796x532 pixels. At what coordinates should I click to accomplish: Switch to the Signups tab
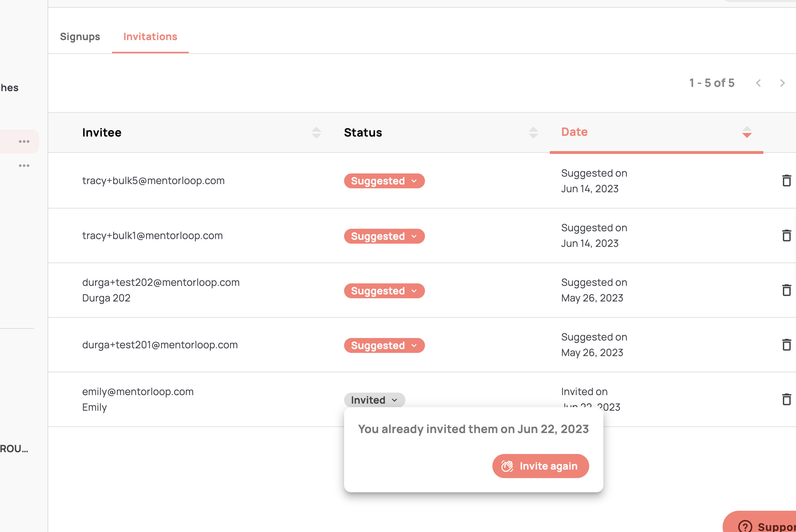[80, 37]
